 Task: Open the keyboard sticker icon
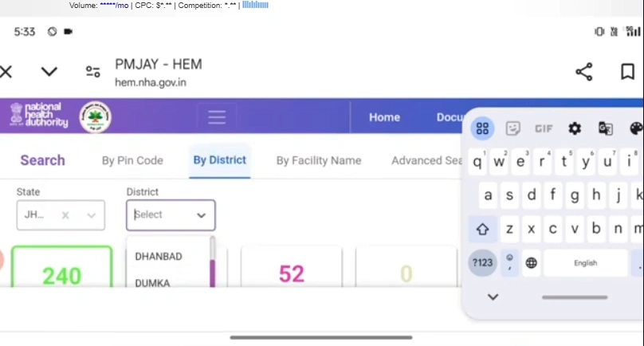coord(513,128)
